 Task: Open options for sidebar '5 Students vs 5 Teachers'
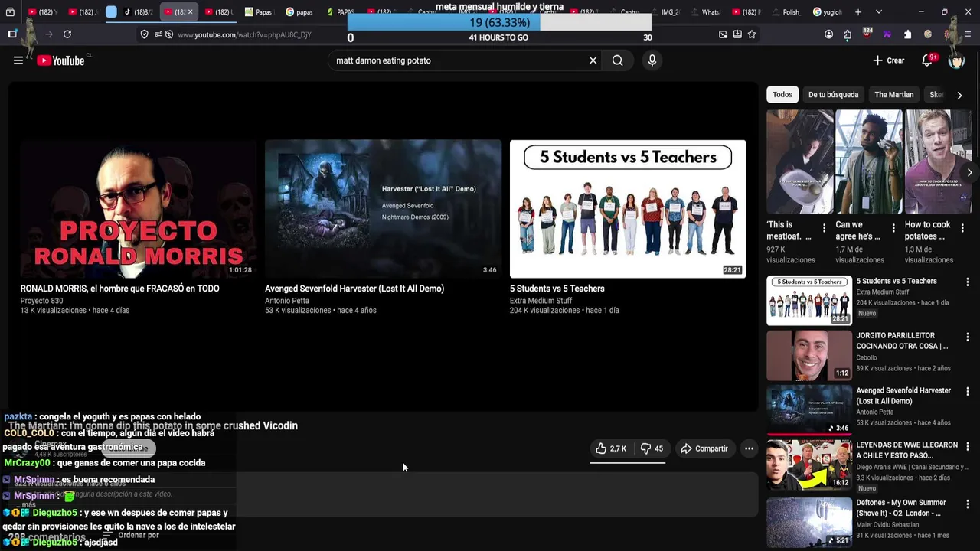coord(968,282)
